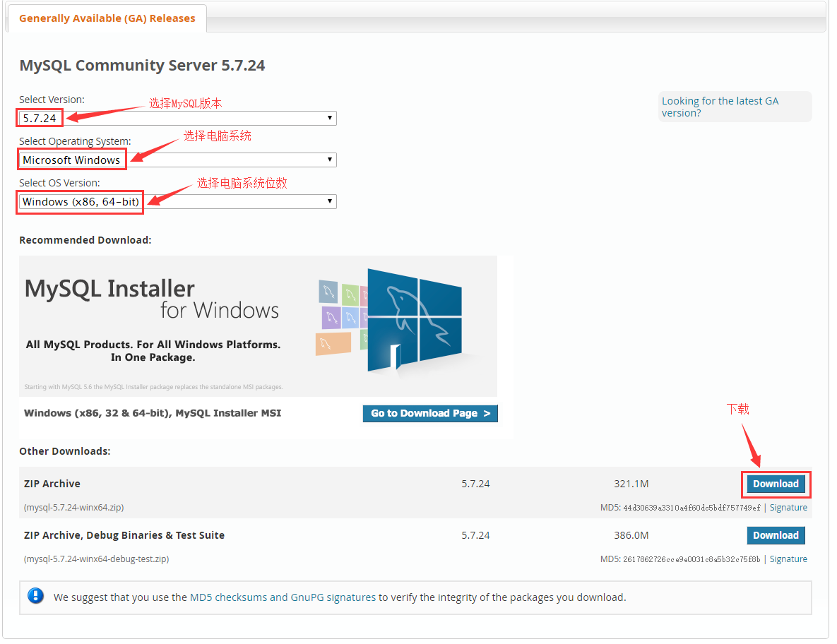This screenshot has height=644, width=837.
Task: Open the MD5 checksums and GnuPG signatures link
Action: [x=283, y=597]
